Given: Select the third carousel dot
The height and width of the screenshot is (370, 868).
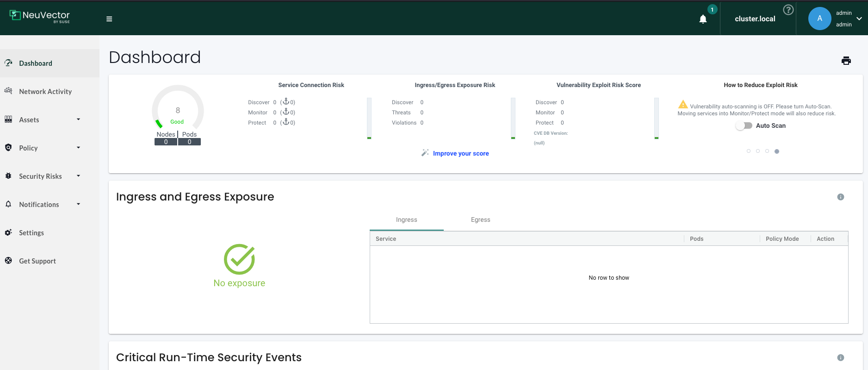Looking at the screenshot, I should tap(767, 151).
